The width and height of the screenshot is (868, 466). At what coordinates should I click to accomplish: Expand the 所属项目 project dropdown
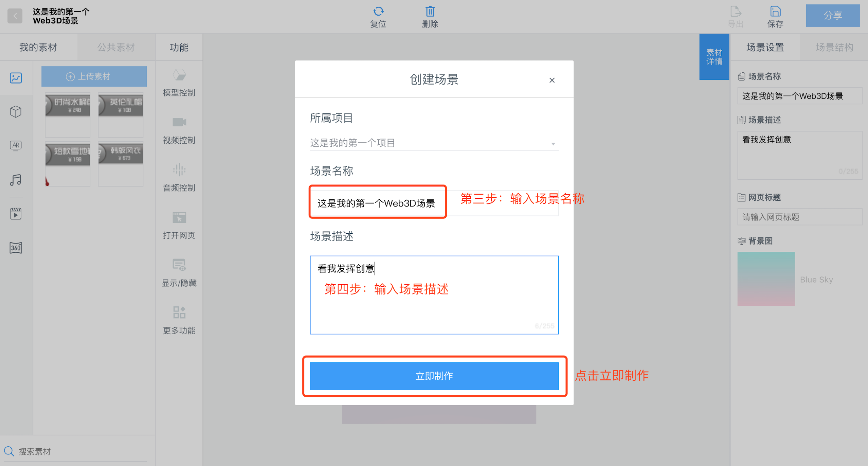click(434, 143)
